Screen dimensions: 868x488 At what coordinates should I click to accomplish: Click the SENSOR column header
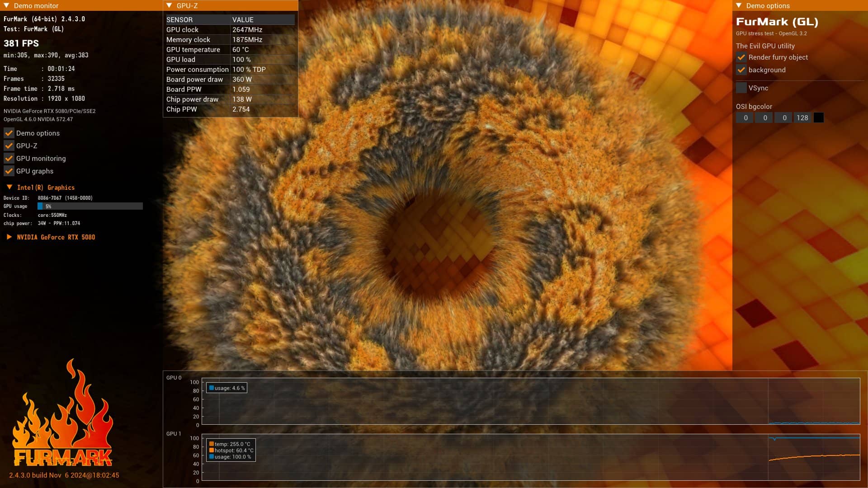click(179, 20)
